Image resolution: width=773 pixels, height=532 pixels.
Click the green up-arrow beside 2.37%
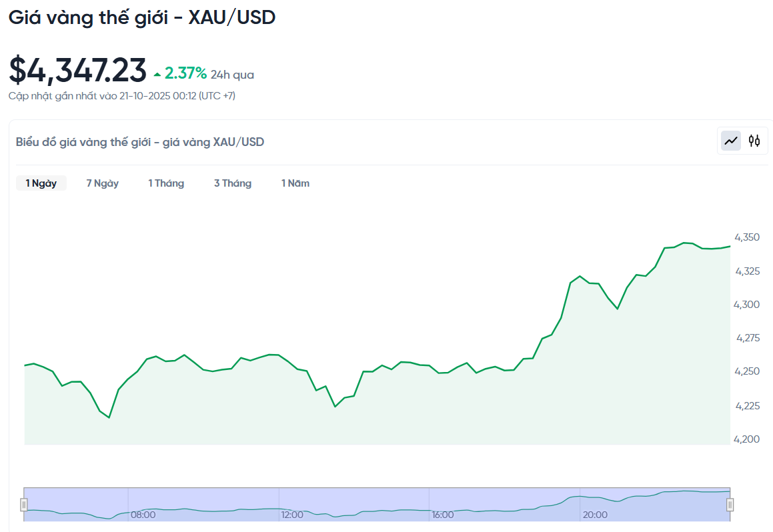pyautogui.click(x=157, y=75)
